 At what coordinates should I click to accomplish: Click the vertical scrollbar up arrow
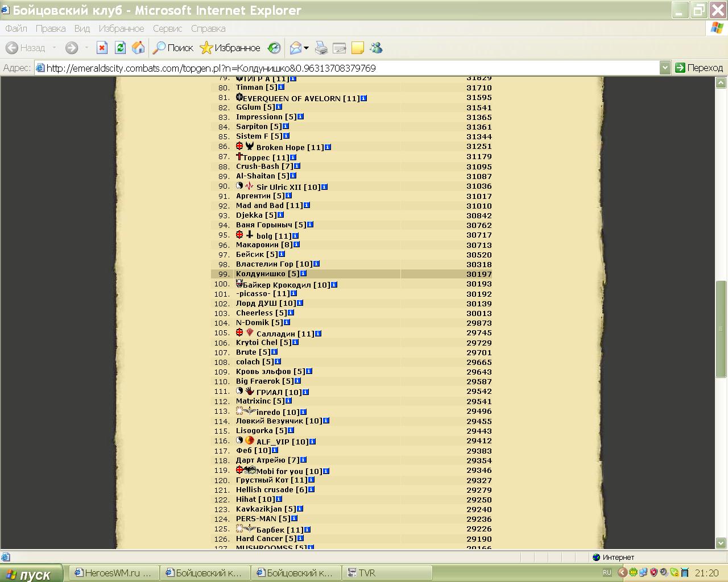tap(721, 83)
